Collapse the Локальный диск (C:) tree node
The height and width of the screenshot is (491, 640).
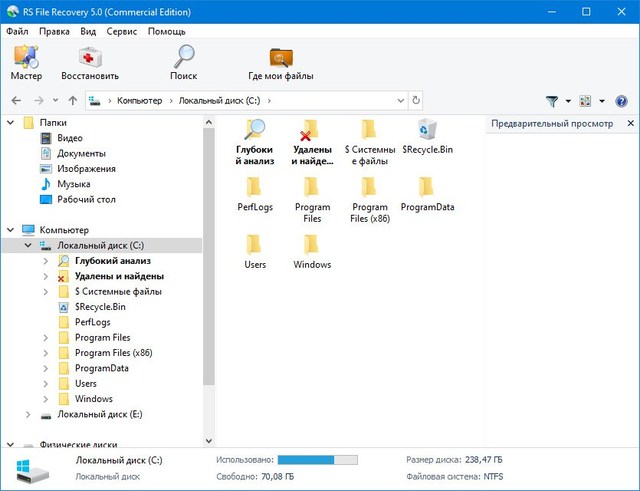tap(28, 245)
